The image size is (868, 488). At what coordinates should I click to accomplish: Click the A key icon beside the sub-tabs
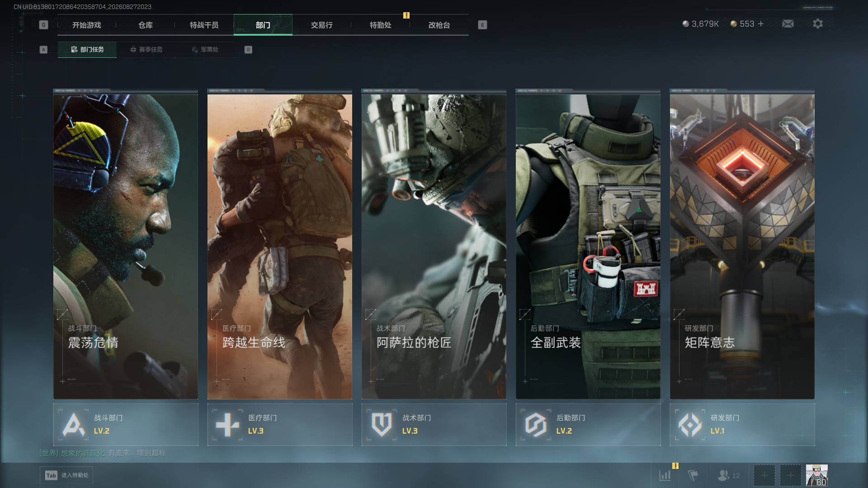tap(43, 50)
